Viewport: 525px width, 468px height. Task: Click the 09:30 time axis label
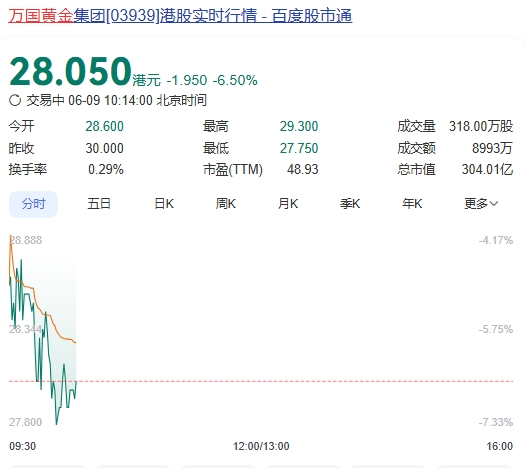(22, 446)
